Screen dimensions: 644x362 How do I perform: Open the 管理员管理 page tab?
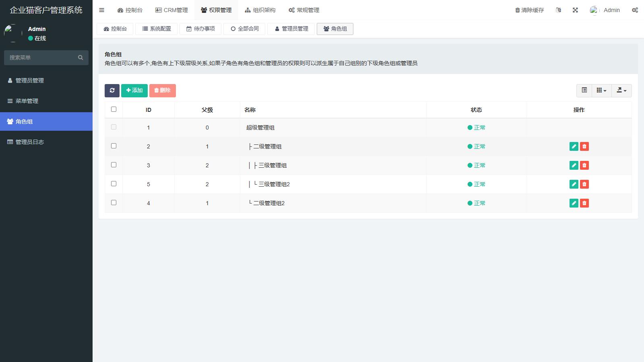(x=291, y=29)
